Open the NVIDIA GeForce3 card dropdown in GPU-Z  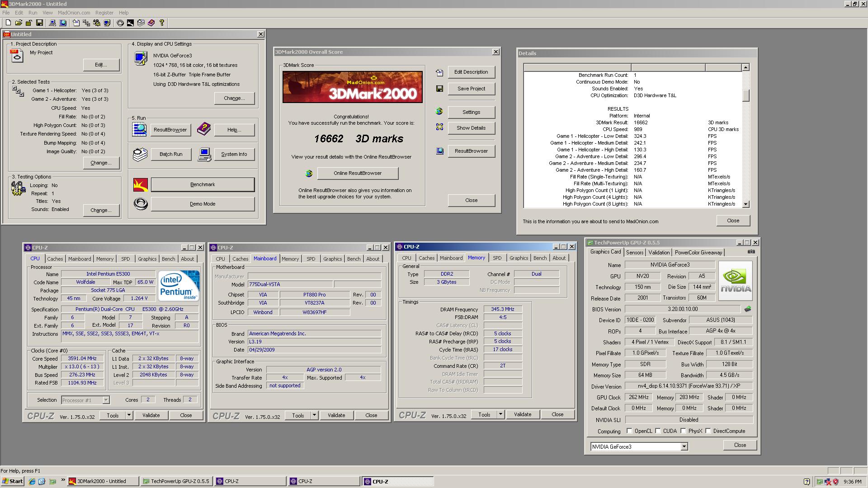pyautogui.click(x=684, y=446)
